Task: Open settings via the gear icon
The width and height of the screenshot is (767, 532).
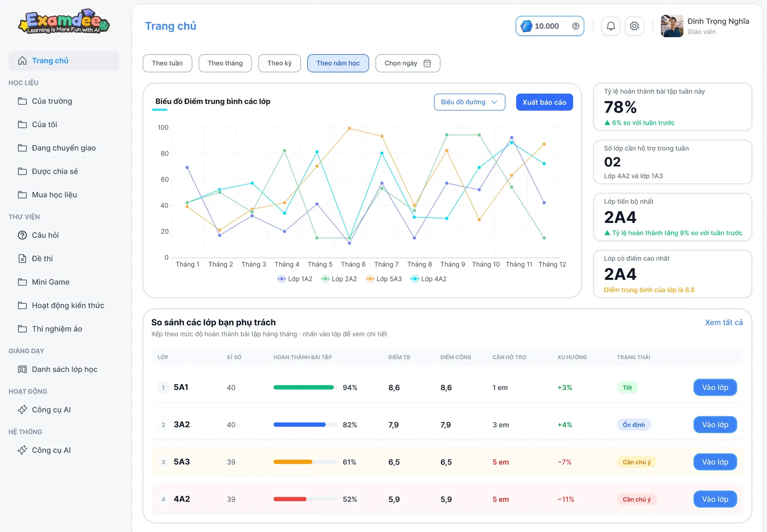Action: pos(634,26)
